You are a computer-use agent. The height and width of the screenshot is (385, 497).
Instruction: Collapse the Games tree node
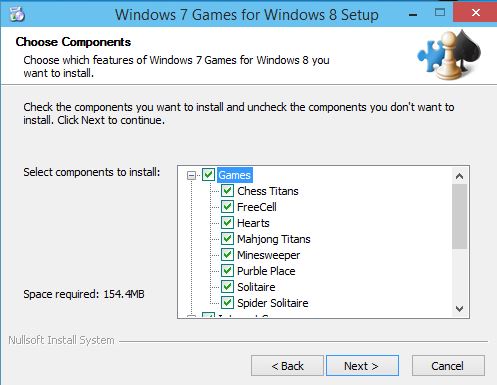coord(191,175)
